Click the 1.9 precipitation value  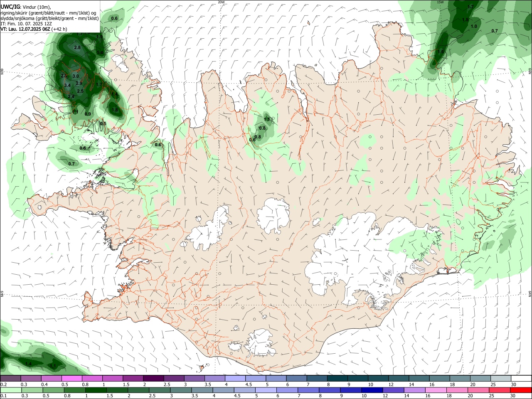[x=99, y=37]
